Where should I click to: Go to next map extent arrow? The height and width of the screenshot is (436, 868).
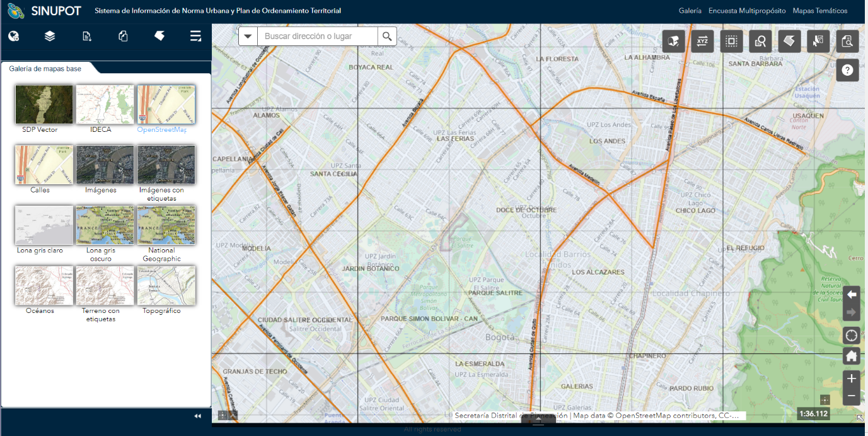(x=852, y=312)
